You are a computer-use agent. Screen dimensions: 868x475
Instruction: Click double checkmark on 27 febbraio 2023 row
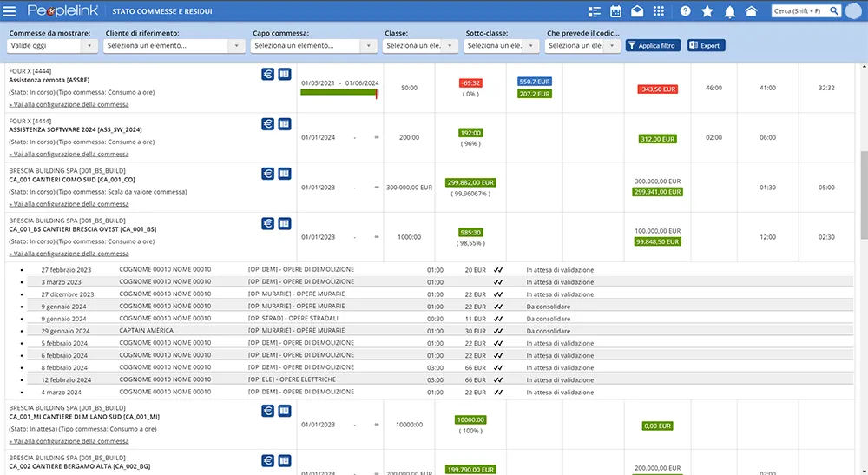point(498,270)
